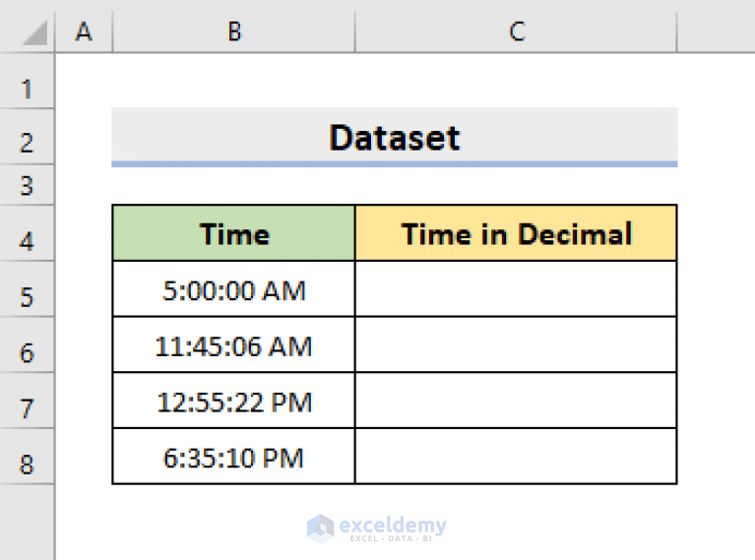Select row 8 header
This screenshot has height=560, width=755.
[27, 457]
